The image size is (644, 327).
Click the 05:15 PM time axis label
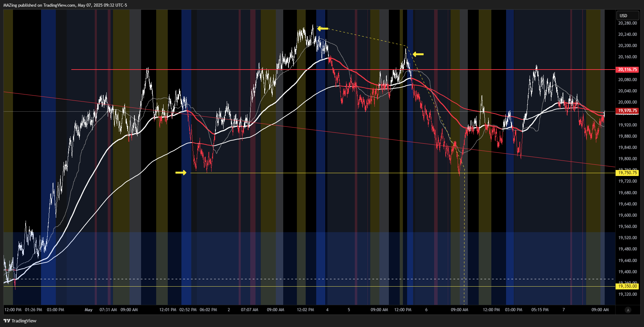point(540,310)
